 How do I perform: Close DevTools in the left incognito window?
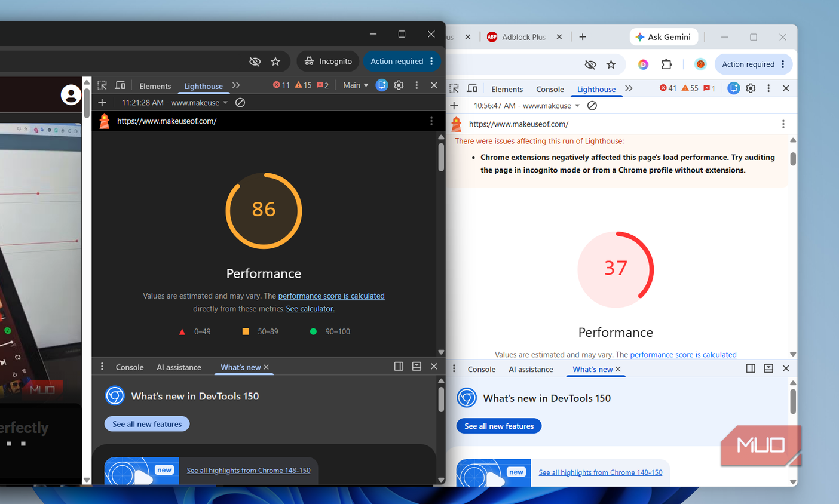click(434, 85)
